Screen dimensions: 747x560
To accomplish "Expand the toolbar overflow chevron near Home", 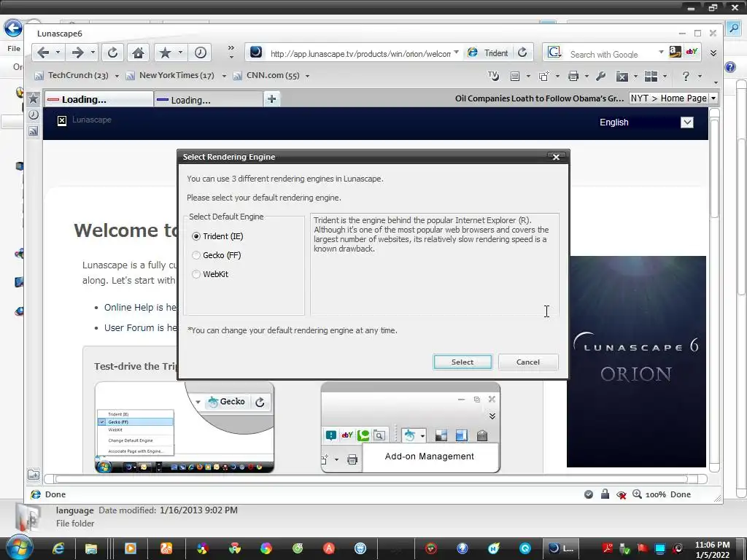I will (231, 52).
